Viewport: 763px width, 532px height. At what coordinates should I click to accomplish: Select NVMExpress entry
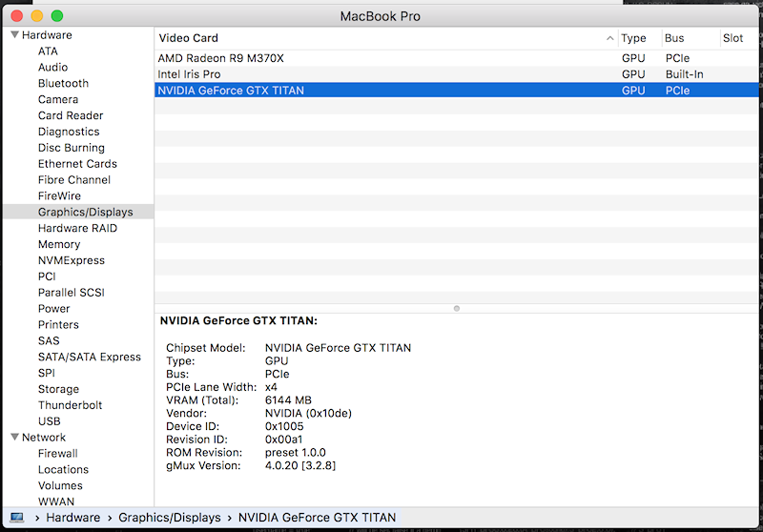tap(71, 260)
